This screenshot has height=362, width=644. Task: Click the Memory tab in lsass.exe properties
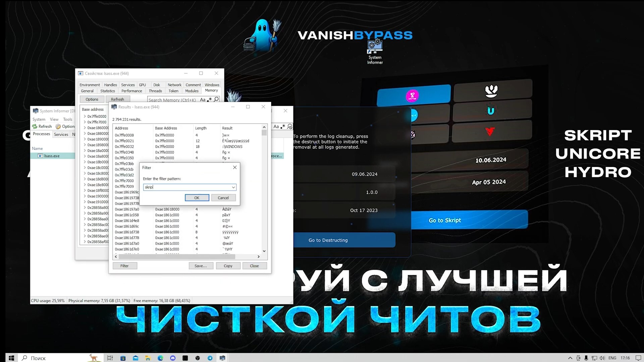click(x=211, y=90)
